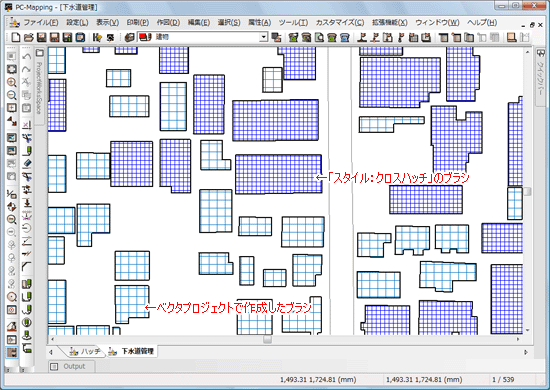Screen dimensions: 550x390
Task: Select the eraser tool icon
Action: 27,163
